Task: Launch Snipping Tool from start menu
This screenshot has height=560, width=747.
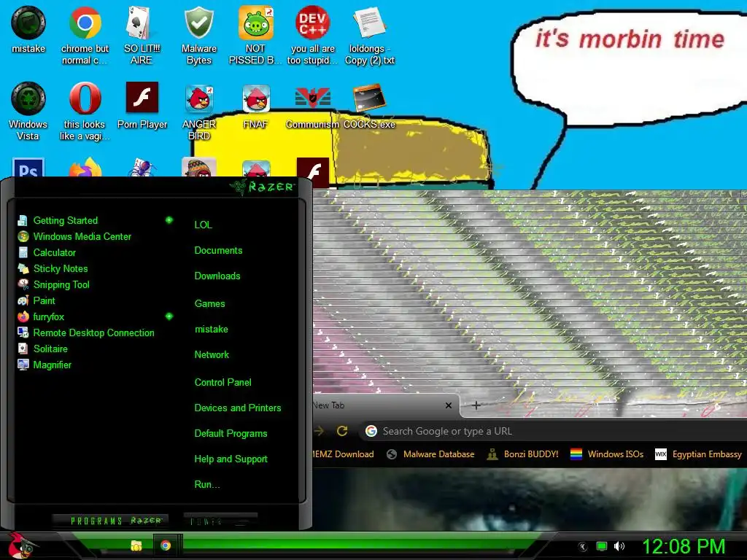Action: point(54,285)
